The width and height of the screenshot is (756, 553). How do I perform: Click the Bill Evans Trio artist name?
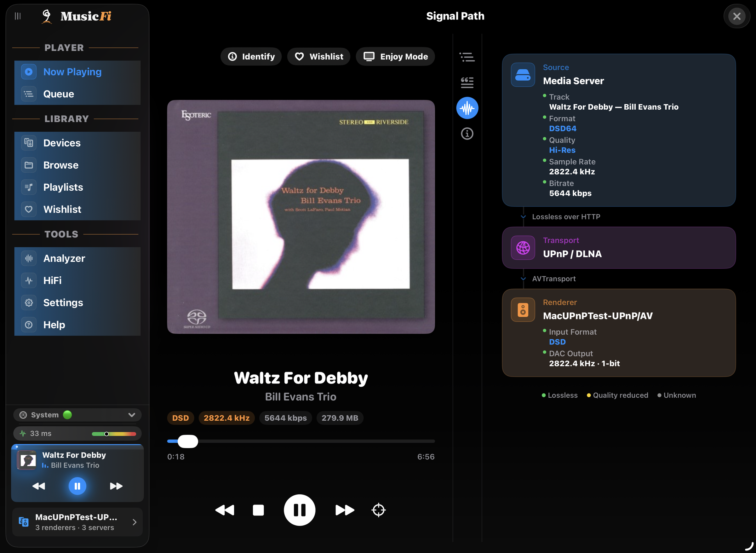pyautogui.click(x=301, y=397)
